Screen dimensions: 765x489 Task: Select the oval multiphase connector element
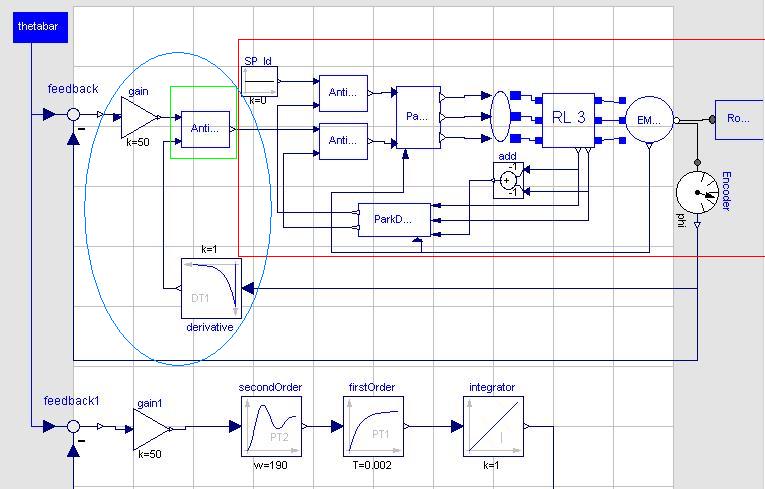(x=502, y=118)
